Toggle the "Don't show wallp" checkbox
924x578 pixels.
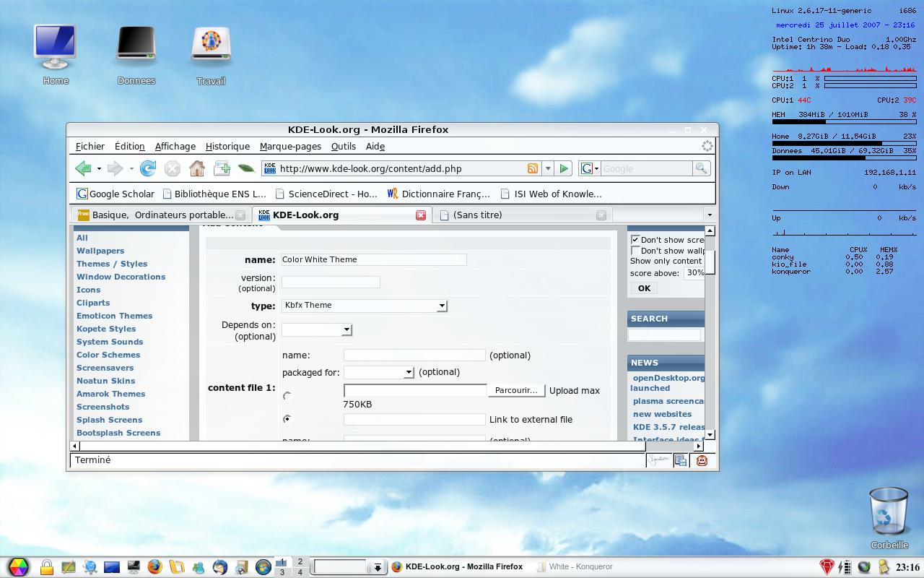[x=635, y=251]
